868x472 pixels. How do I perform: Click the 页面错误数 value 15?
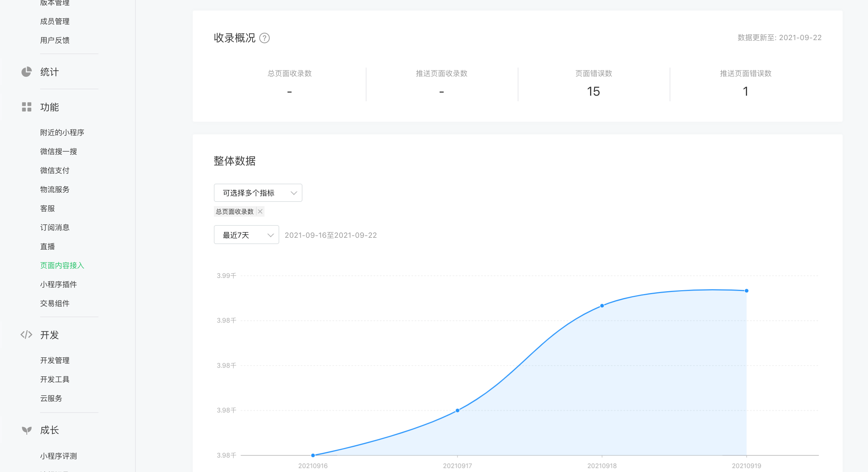[593, 91]
